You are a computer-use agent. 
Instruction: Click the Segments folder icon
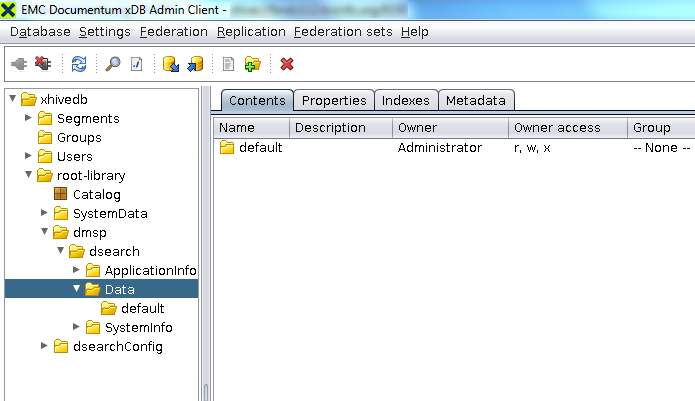click(45, 118)
